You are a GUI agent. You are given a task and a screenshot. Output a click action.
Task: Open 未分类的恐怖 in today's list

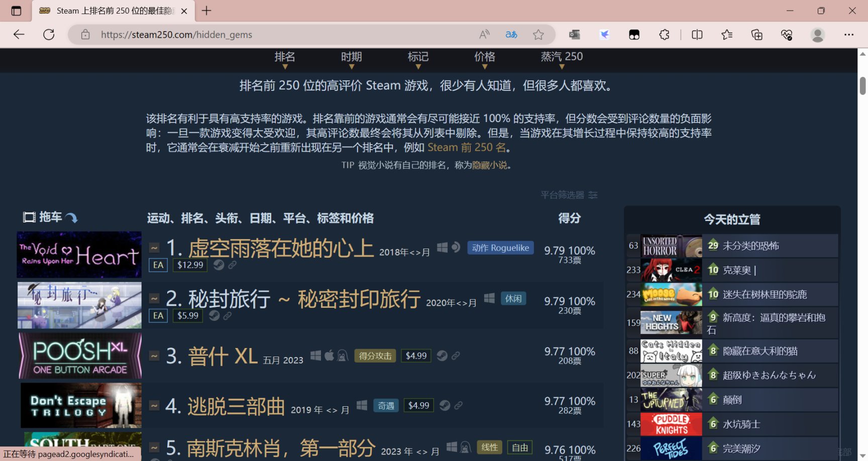coord(750,246)
